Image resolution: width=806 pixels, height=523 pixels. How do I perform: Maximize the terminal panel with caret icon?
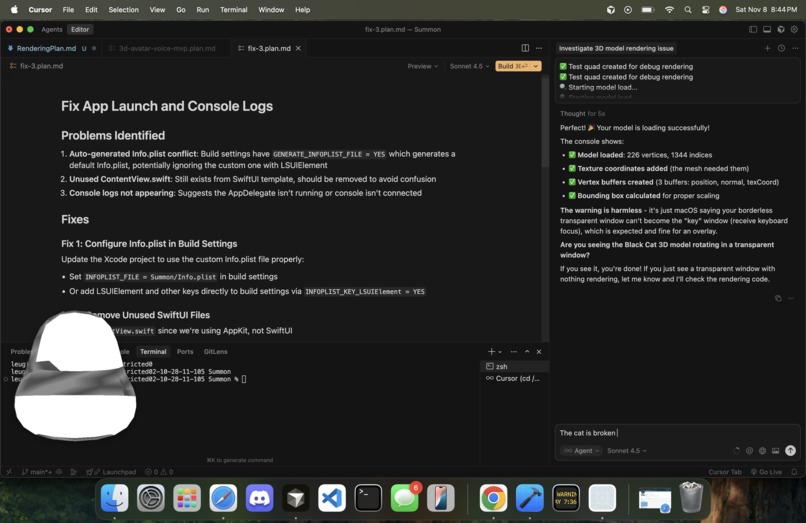coord(527,352)
